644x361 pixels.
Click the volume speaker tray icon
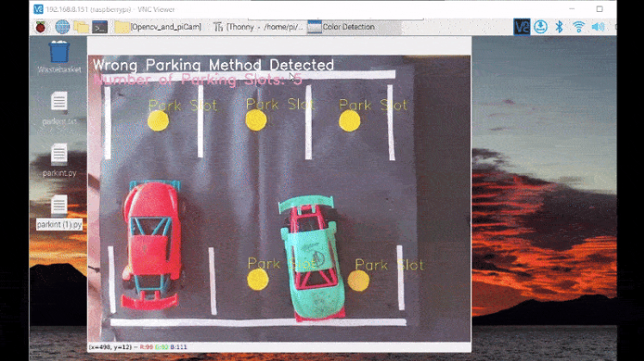[x=598, y=27]
